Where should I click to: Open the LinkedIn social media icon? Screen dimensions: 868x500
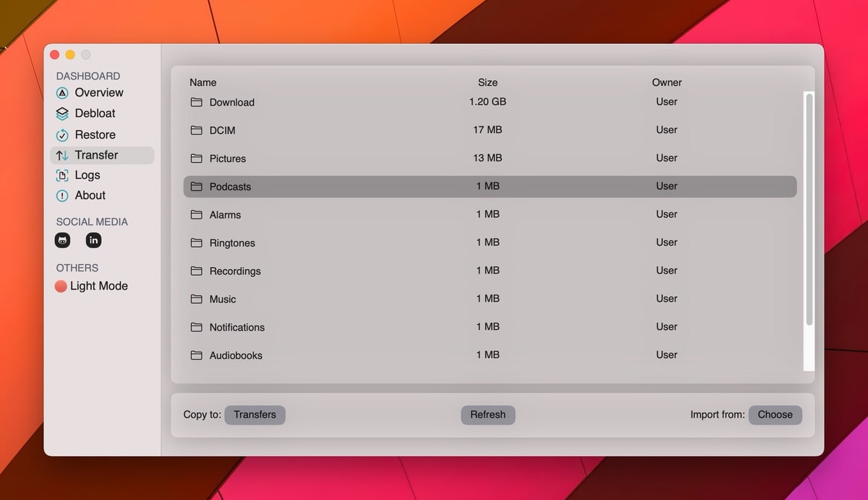coord(93,240)
